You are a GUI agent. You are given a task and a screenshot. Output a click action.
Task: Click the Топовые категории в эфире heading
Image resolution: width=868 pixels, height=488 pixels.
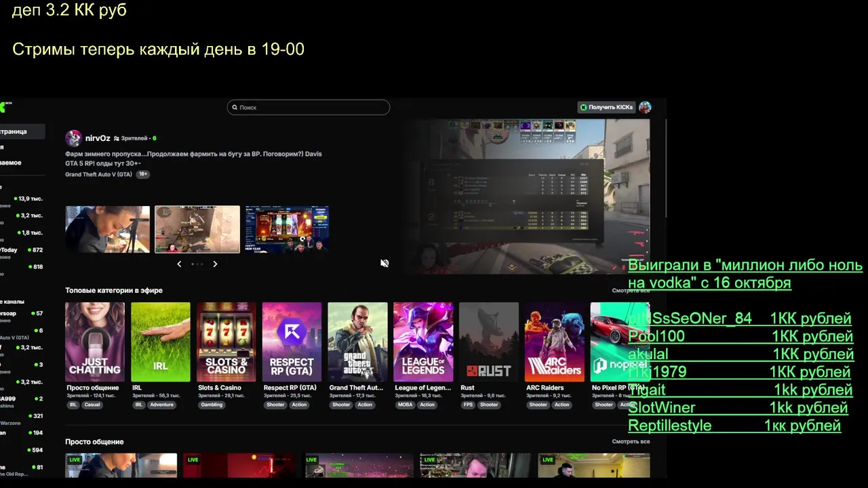(114, 291)
